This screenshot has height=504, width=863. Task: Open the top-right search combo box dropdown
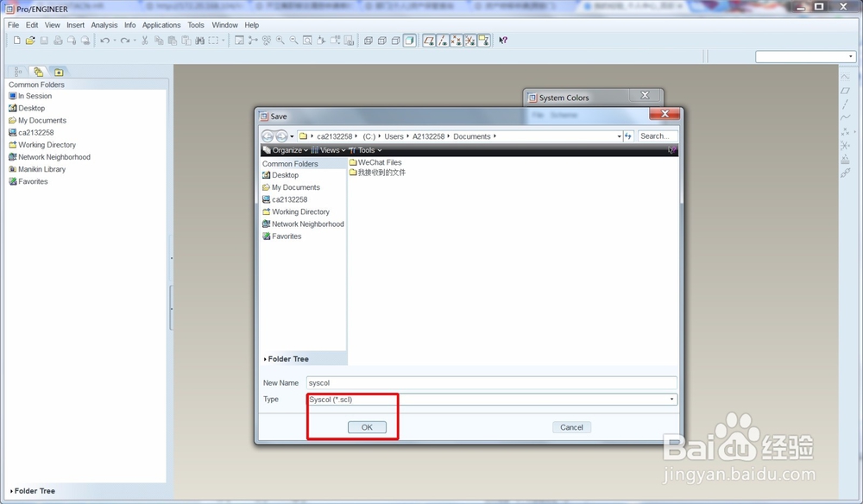click(851, 56)
